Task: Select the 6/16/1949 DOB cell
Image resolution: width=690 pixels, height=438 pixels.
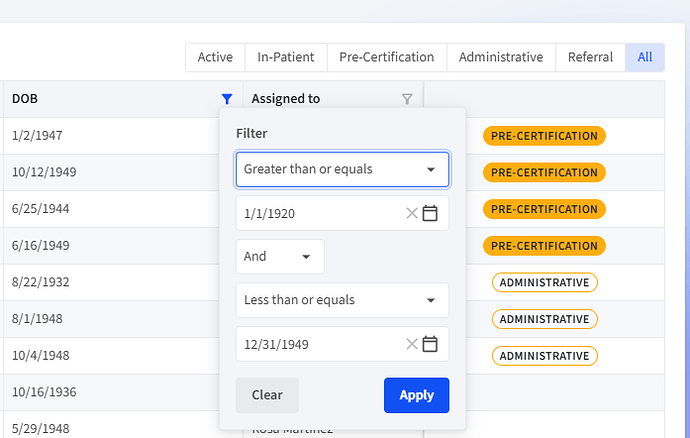Action: 112,246
